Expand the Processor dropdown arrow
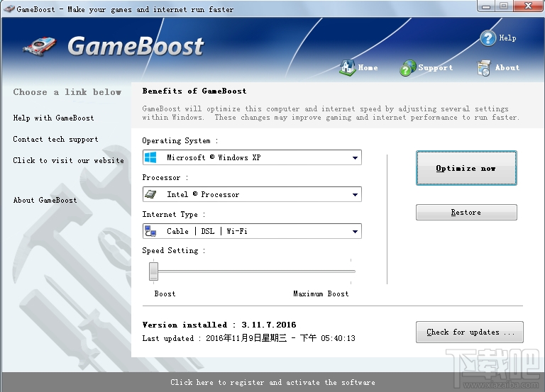The height and width of the screenshot is (392, 545). point(355,194)
